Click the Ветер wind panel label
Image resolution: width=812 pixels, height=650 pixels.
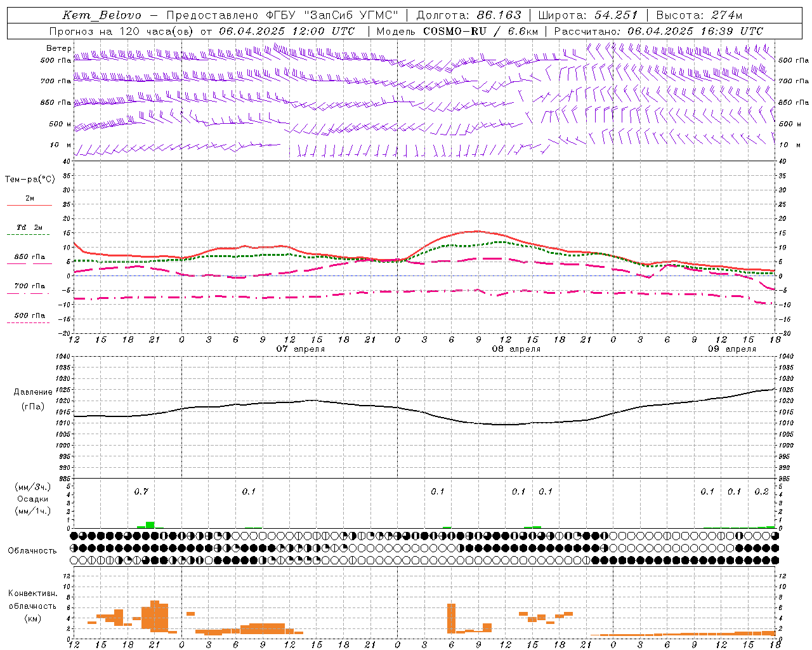coord(58,48)
